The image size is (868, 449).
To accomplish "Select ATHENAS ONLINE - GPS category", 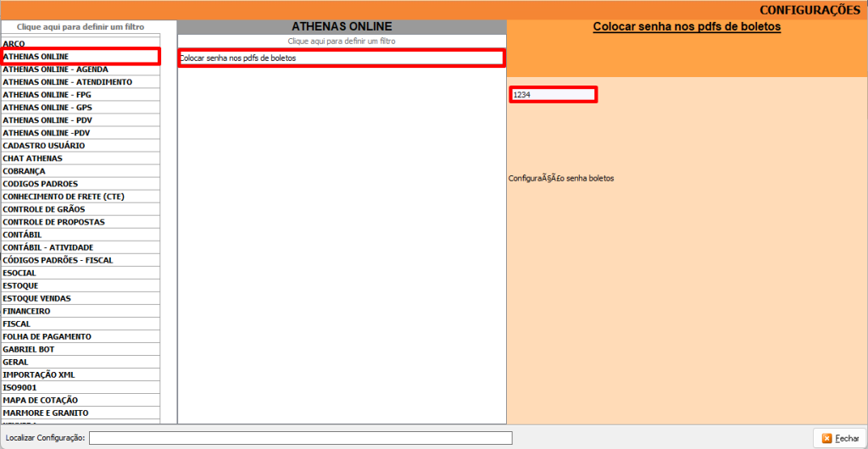I will [81, 108].
